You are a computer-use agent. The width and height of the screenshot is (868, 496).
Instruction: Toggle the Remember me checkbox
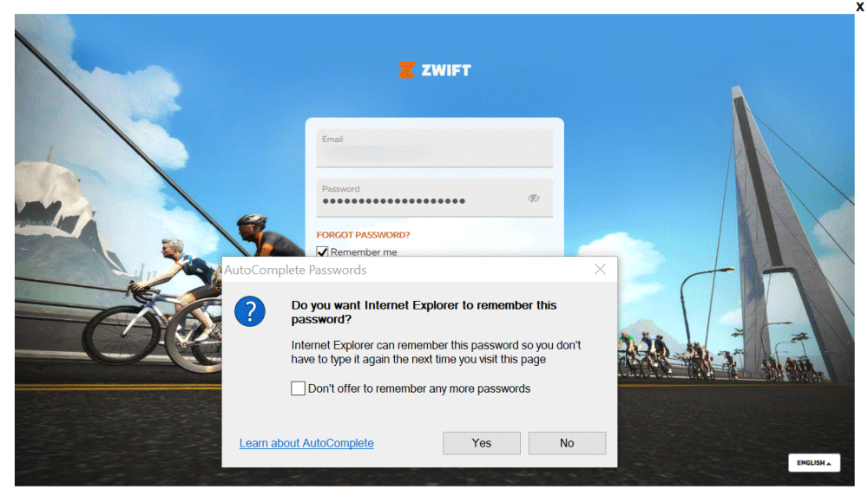tap(322, 252)
